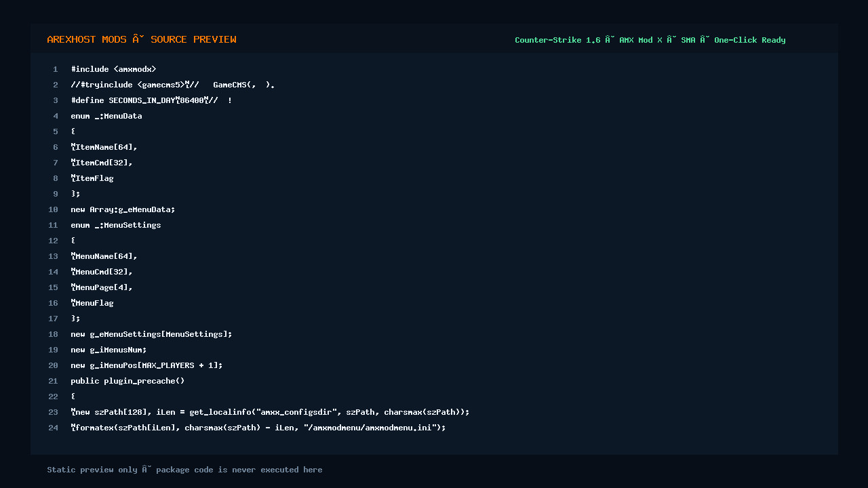Click the 'public plugin_precache()' line
Image resolution: width=868 pixels, height=488 pixels.
pyautogui.click(x=127, y=381)
